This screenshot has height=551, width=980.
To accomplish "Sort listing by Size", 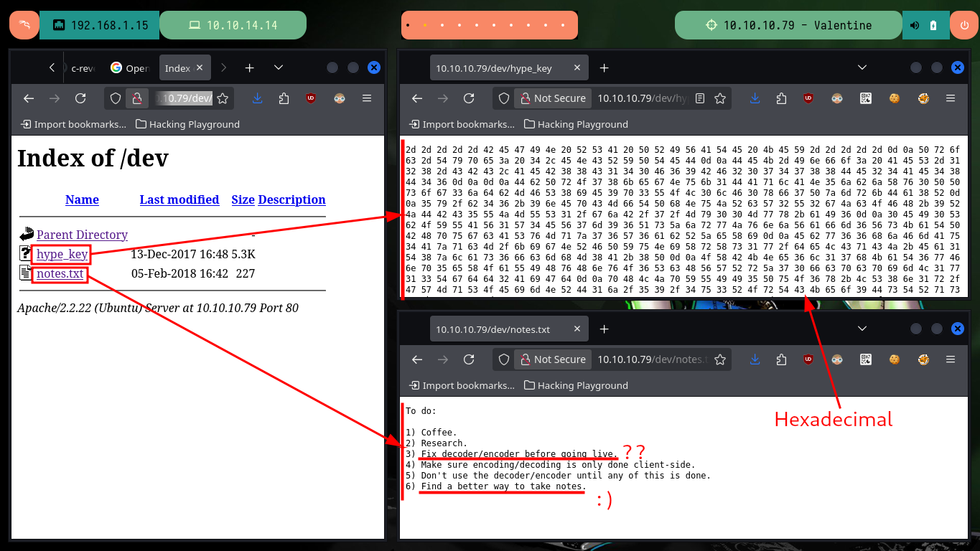I will (x=243, y=199).
